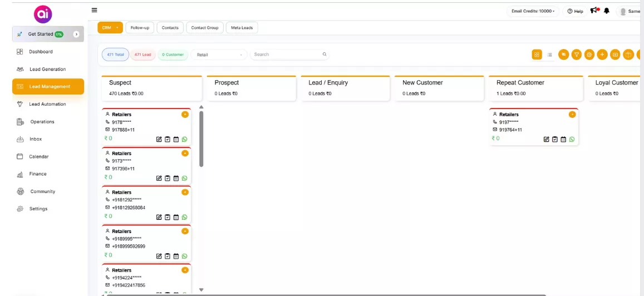Click WhatsApp icon on Repeat Customer card
The height and width of the screenshot is (296, 644).
coord(572,140)
